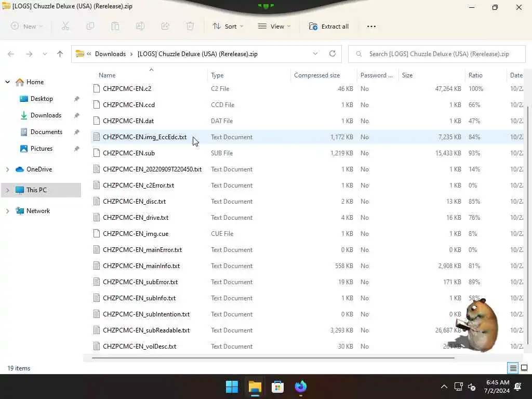
Task: Open the Sort dropdown menu
Action: pos(228,26)
